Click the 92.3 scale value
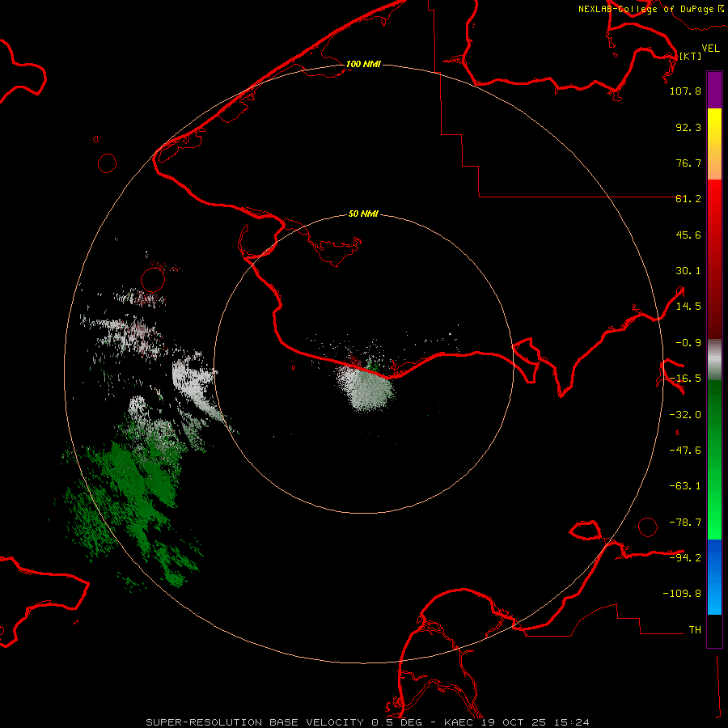Image resolution: width=728 pixels, height=728 pixels. pyautogui.click(x=688, y=127)
